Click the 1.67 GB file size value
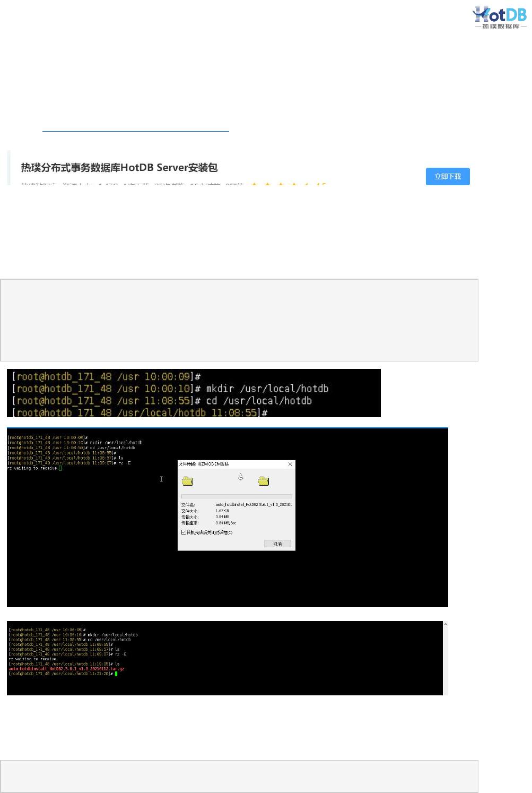The width and height of the screenshot is (532, 793). click(x=222, y=511)
